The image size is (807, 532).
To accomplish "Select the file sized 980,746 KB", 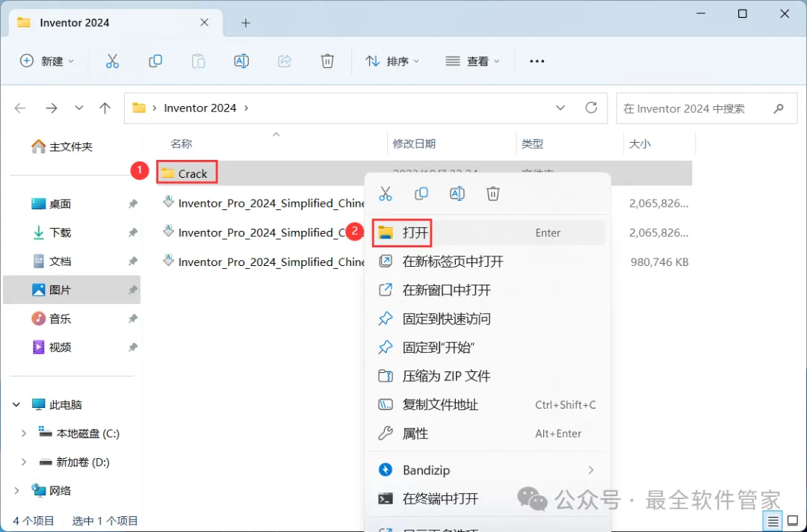I will pos(425,262).
